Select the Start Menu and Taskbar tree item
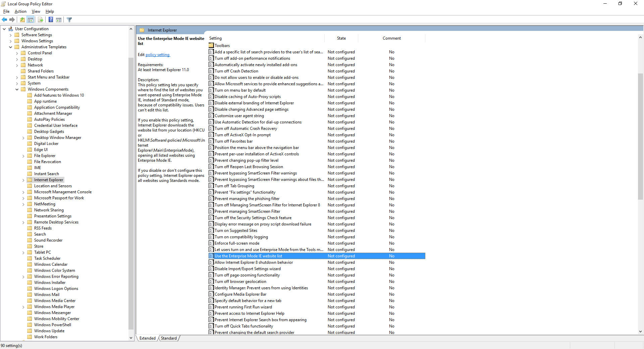This screenshot has height=349, width=644. 49,77
